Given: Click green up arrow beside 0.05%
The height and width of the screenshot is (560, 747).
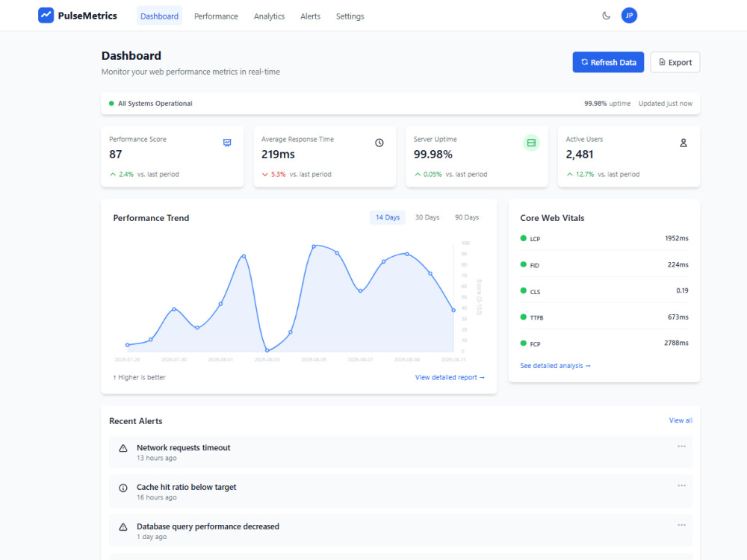Looking at the screenshot, I should click(418, 174).
